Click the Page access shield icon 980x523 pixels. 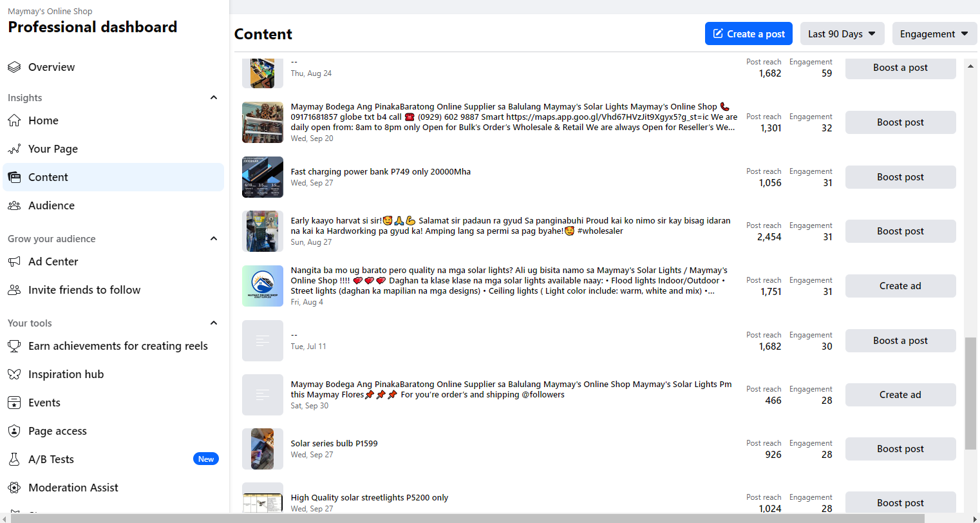click(x=14, y=431)
